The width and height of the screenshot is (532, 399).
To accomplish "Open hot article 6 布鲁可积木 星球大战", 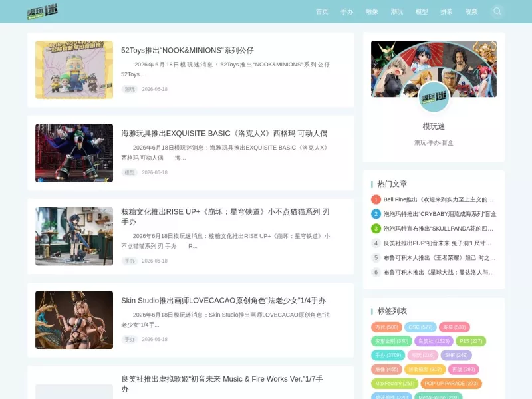I will coord(438,273).
